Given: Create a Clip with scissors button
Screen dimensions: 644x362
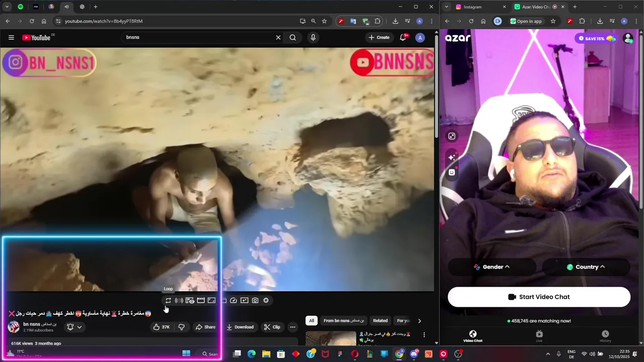Looking at the screenshot, I should point(272,327).
